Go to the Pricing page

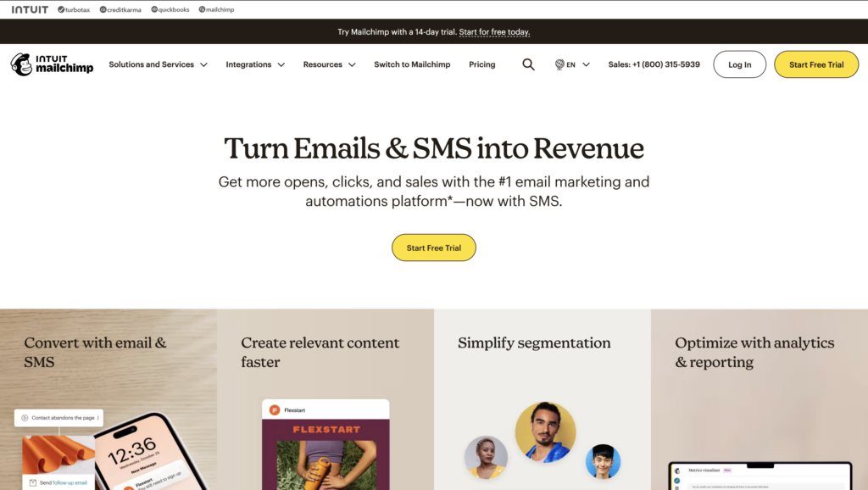(x=482, y=64)
